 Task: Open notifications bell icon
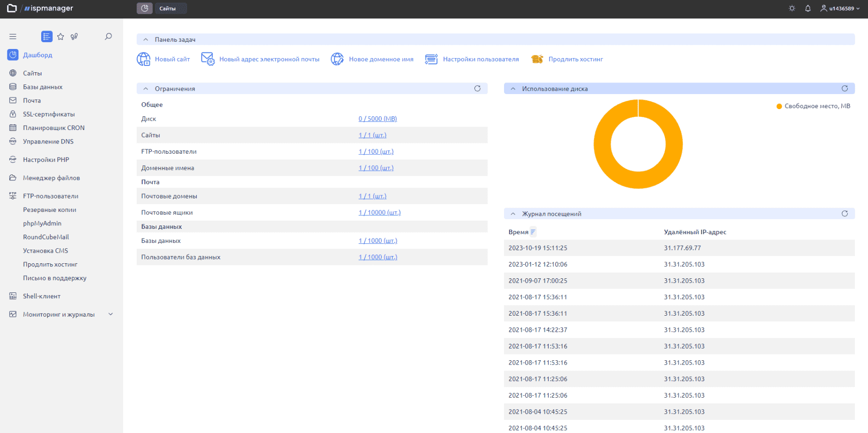tap(808, 8)
